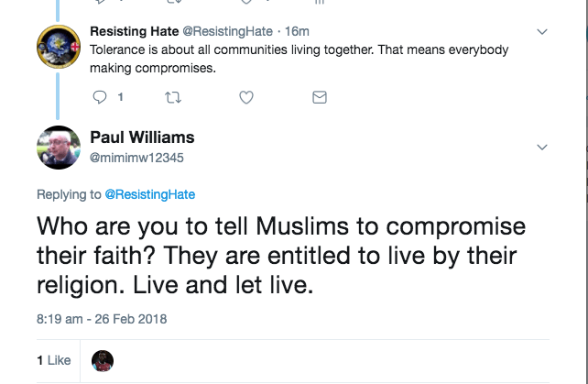Click the envelope direct message icon
588x384 pixels.
click(x=319, y=96)
